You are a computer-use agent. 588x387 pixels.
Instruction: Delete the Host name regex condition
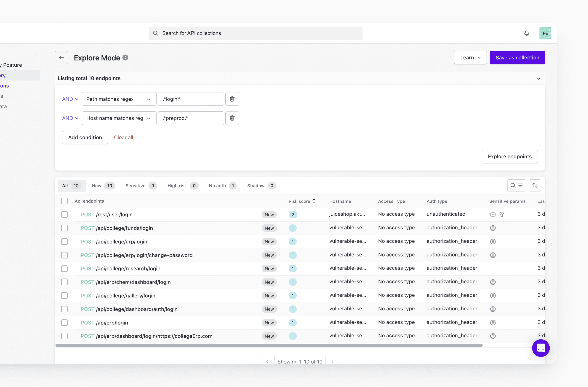coord(232,118)
